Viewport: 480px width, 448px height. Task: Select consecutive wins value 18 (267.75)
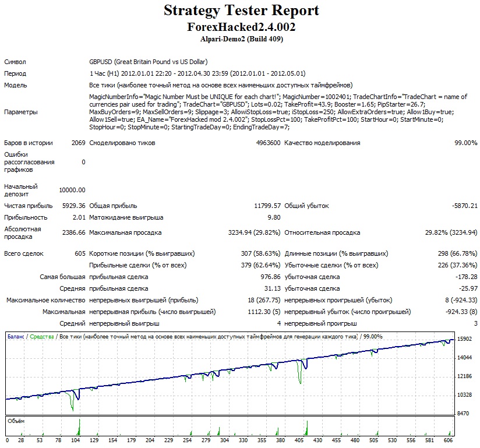tap(264, 301)
